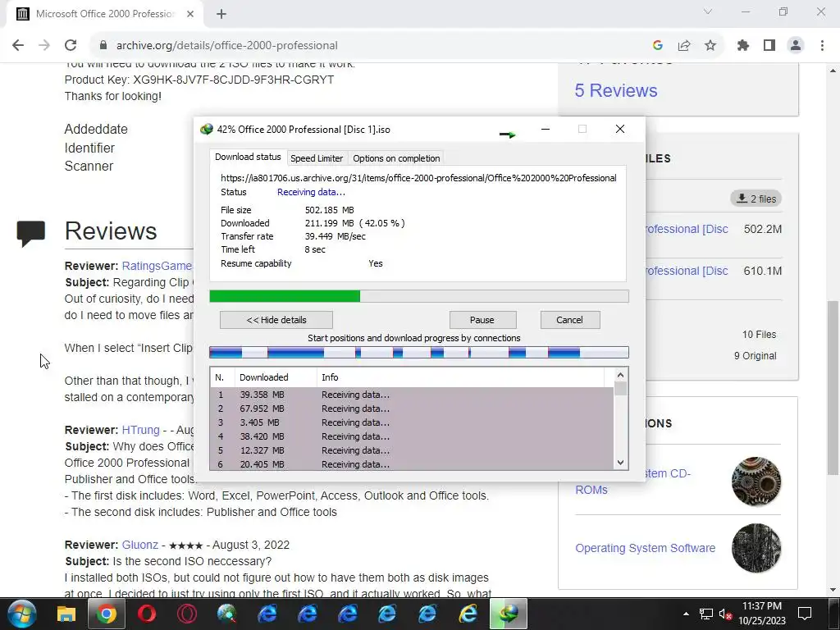The image size is (840, 630).
Task: Click the 2 files download badge
Action: click(756, 199)
